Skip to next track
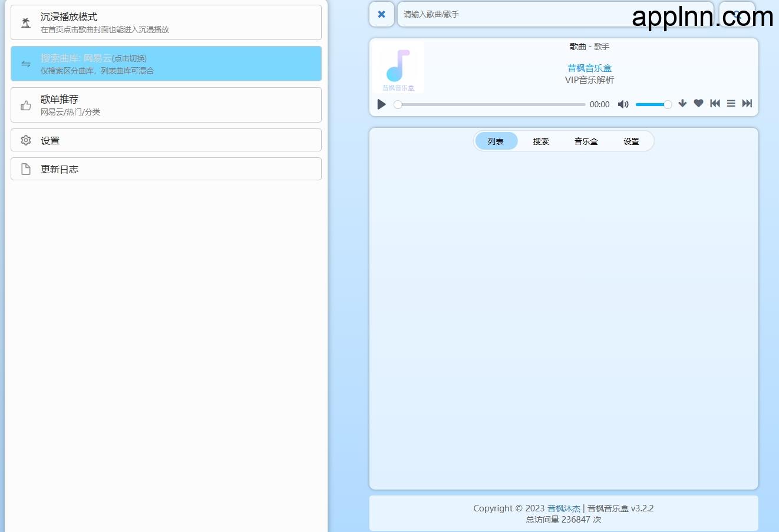This screenshot has height=532, width=779. (747, 104)
